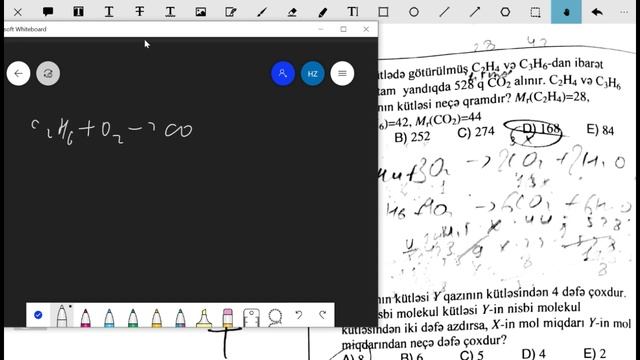Select the highlighter marker tool in top toolbar
640x360 pixels.
pos(322,12)
